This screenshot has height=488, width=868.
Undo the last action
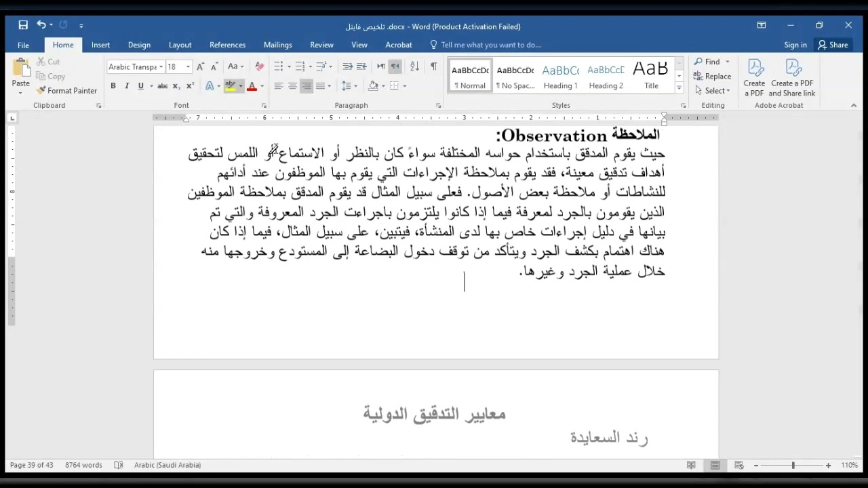coord(41,26)
